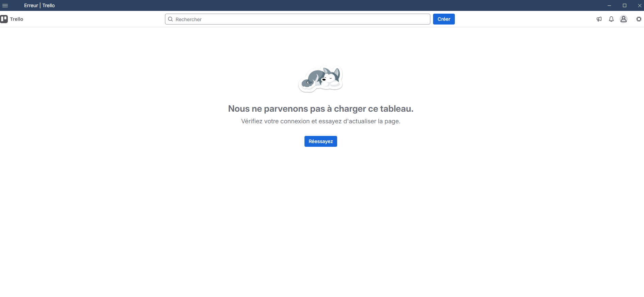Open the notifications bell
Screen dimensions: 644x297
click(611, 19)
